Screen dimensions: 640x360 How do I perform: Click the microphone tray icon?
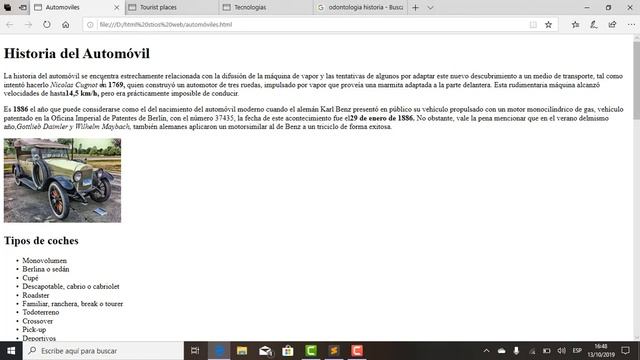point(516,351)
